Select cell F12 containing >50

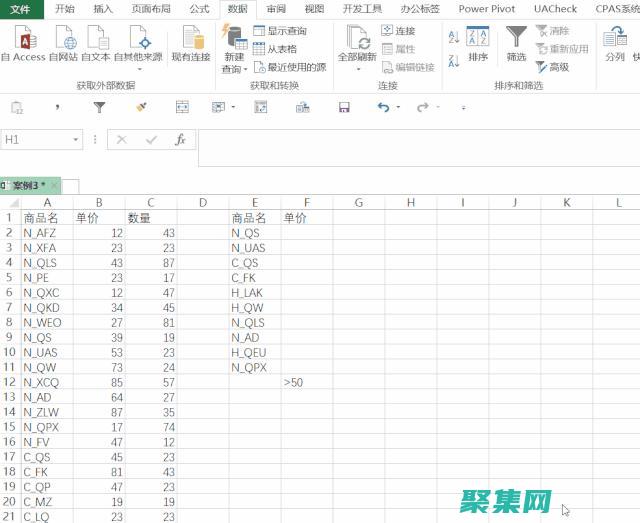tap(306, 382)
